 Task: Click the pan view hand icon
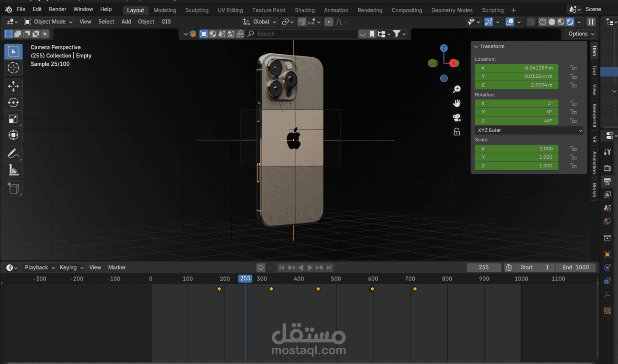(457, 103)
